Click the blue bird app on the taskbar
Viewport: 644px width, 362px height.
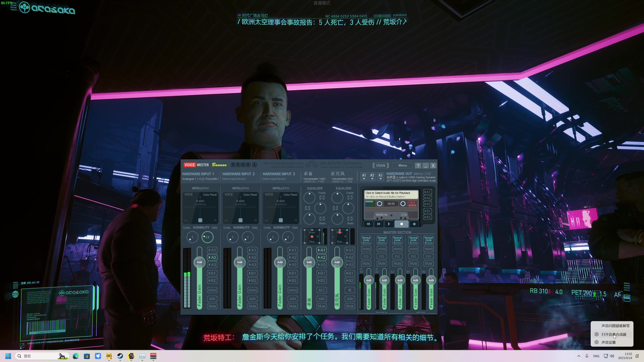(98, 356)
